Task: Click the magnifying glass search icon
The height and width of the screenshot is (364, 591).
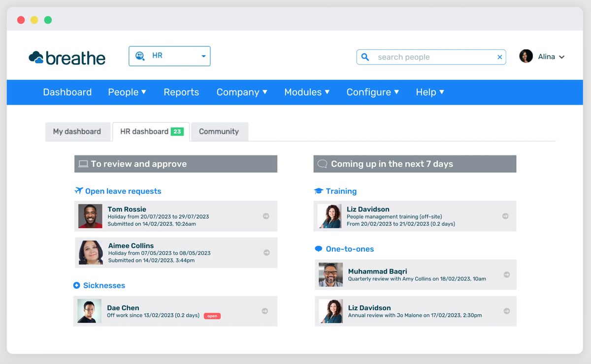Action: 365,57
